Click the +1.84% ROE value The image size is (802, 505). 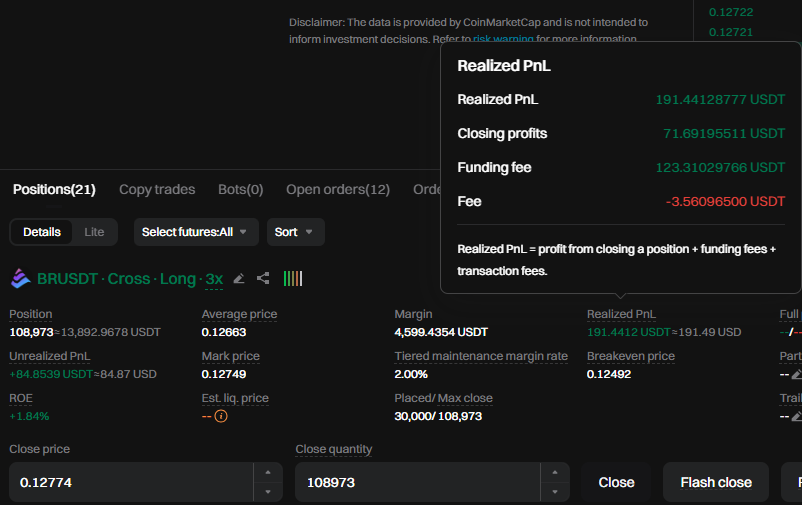pos(29,416)
